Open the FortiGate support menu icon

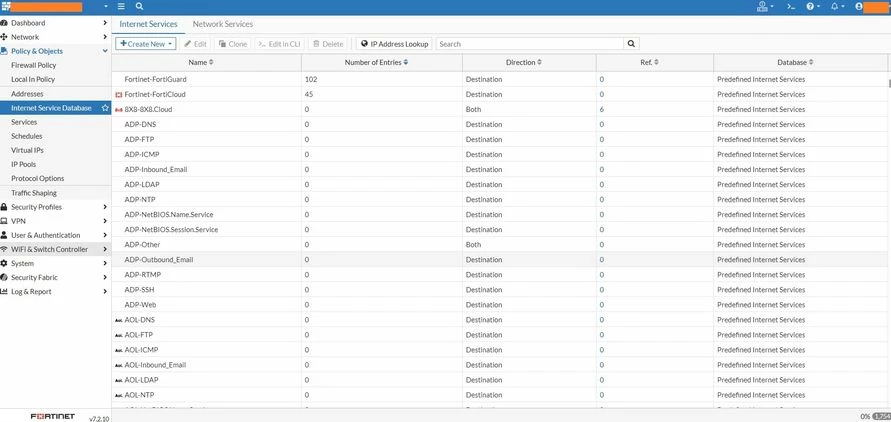tap(765, 7)
